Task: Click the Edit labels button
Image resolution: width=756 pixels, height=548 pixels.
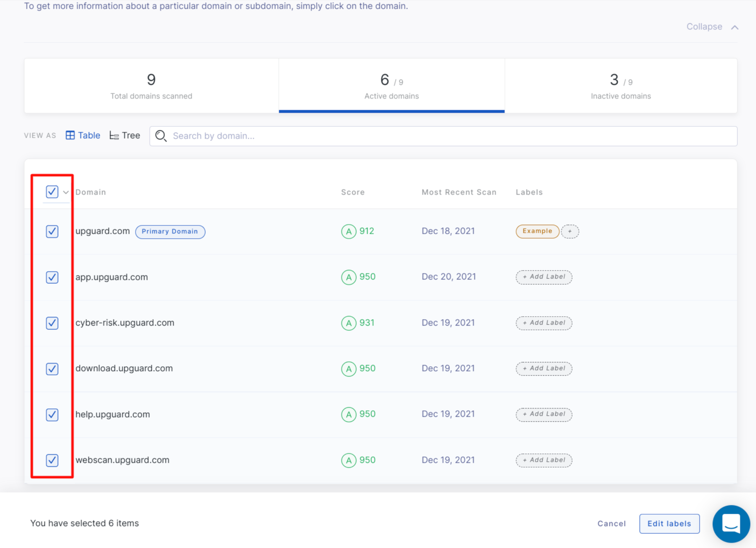Action: tap(669, 524)
